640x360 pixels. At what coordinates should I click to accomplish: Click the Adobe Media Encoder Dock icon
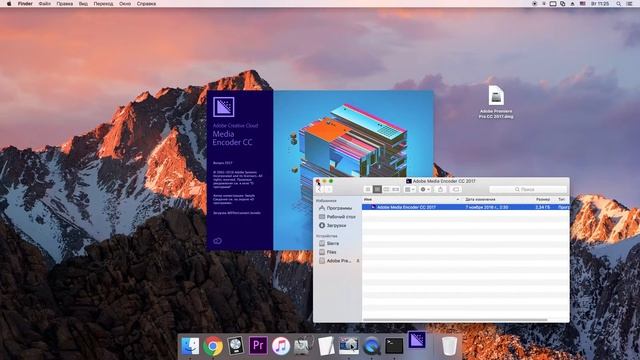[x=417, y=340]
